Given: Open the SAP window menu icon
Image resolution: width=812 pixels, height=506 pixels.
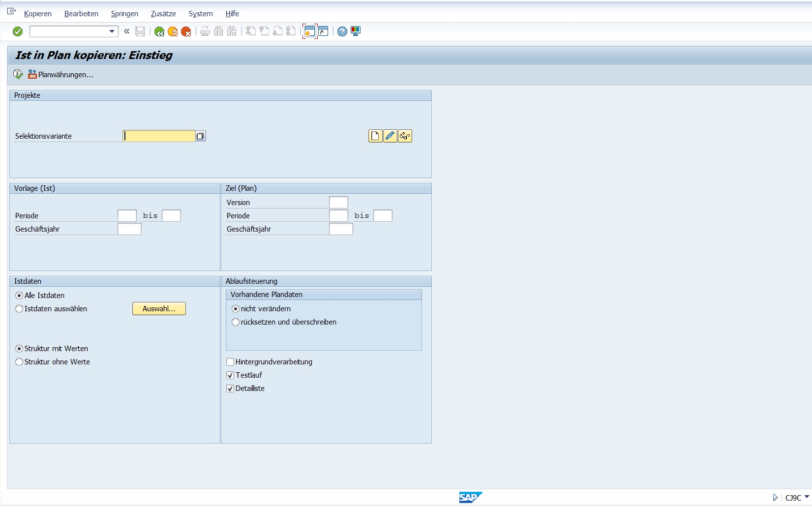Looking at the screenshot, I should tap(12, 11).
